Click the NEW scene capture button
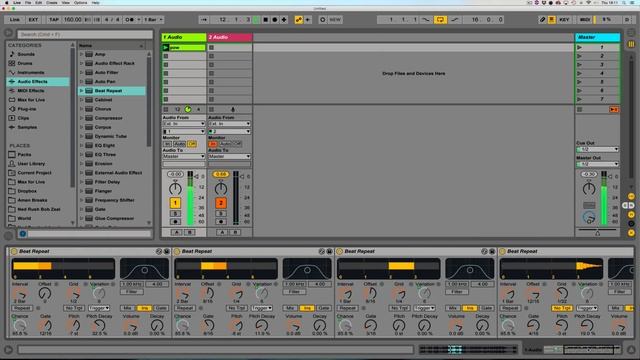This screenshot has width=640, height=360. tap(335, 20)
